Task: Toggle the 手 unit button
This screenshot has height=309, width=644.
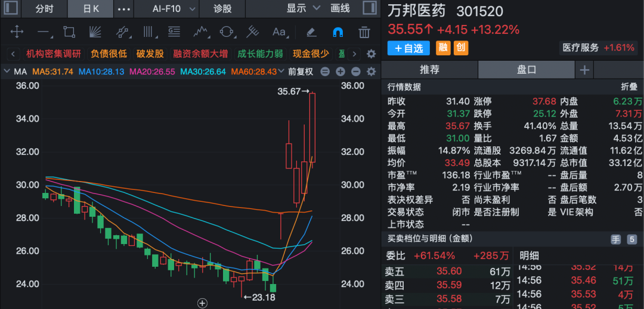Action: [x=615, y=240]
